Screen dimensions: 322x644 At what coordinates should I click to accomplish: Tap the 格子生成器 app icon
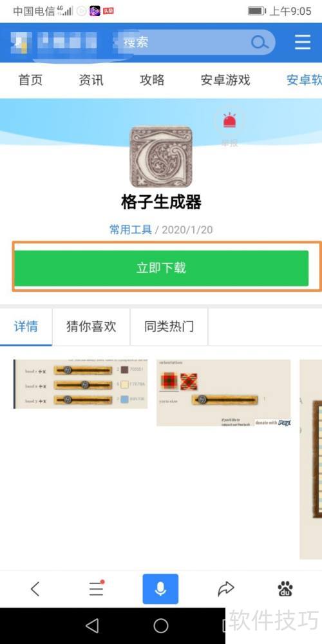[x=161, y=156]
